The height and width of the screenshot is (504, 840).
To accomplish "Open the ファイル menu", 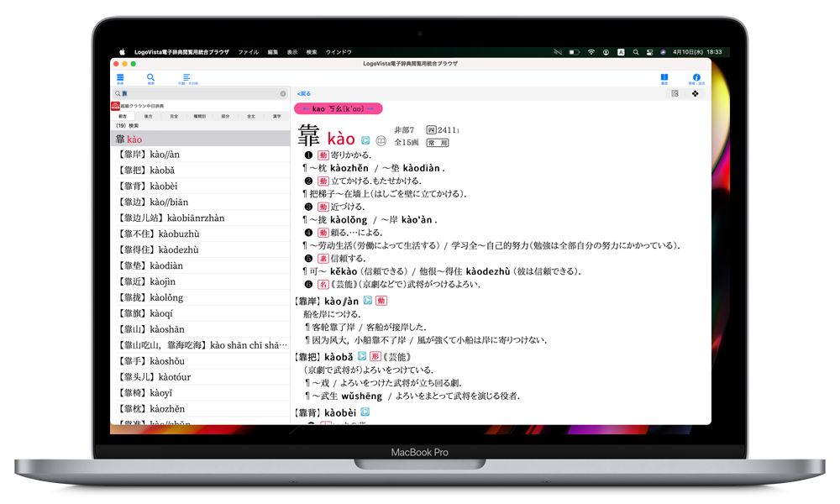I will coord(248,52).
